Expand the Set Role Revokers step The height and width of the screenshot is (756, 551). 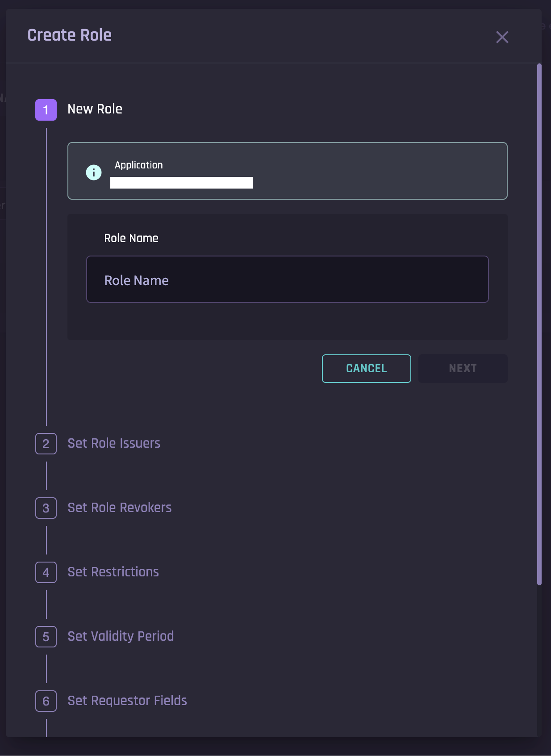pos(119,508)
